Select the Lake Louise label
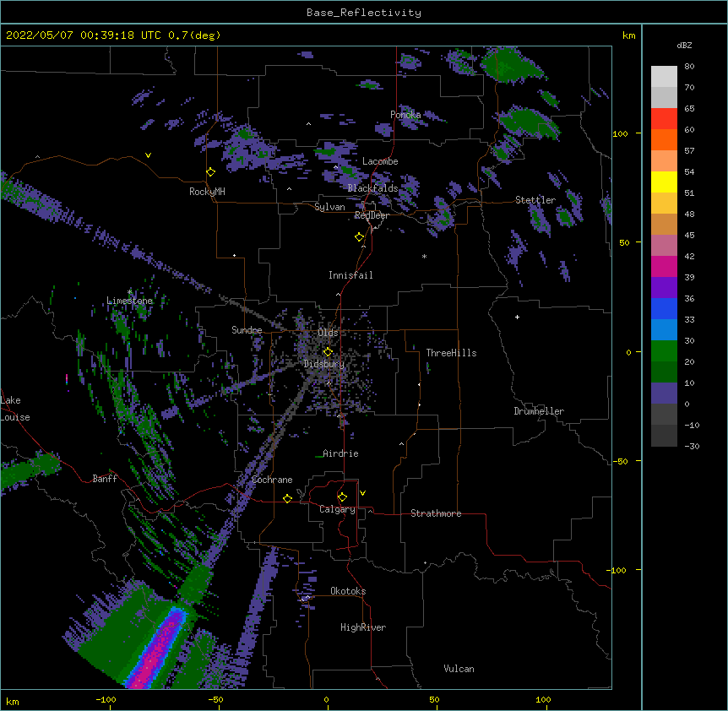728x711 pixels. point(15,409)
